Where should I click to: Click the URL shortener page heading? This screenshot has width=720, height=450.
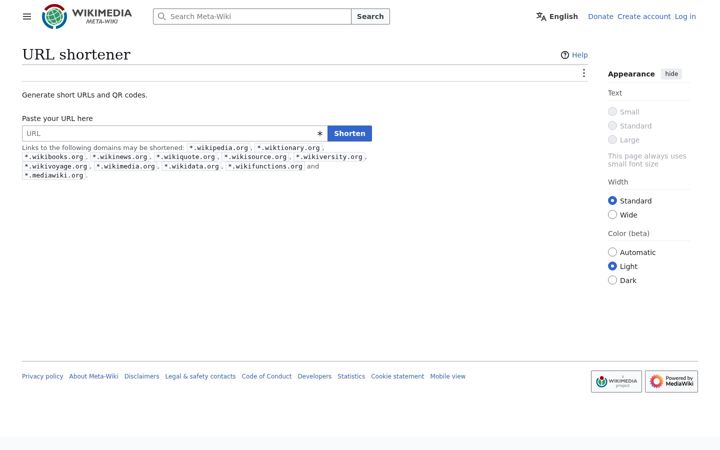[x=76, y=55]
